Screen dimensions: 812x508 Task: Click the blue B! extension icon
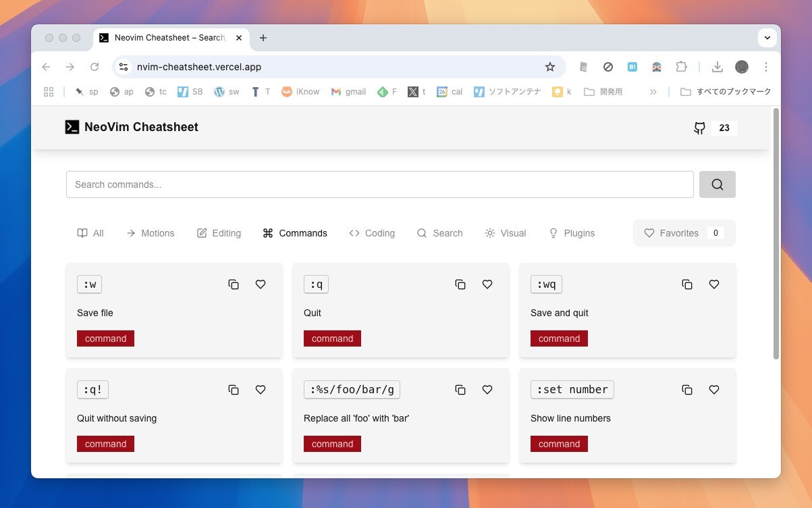coord(632,67)
